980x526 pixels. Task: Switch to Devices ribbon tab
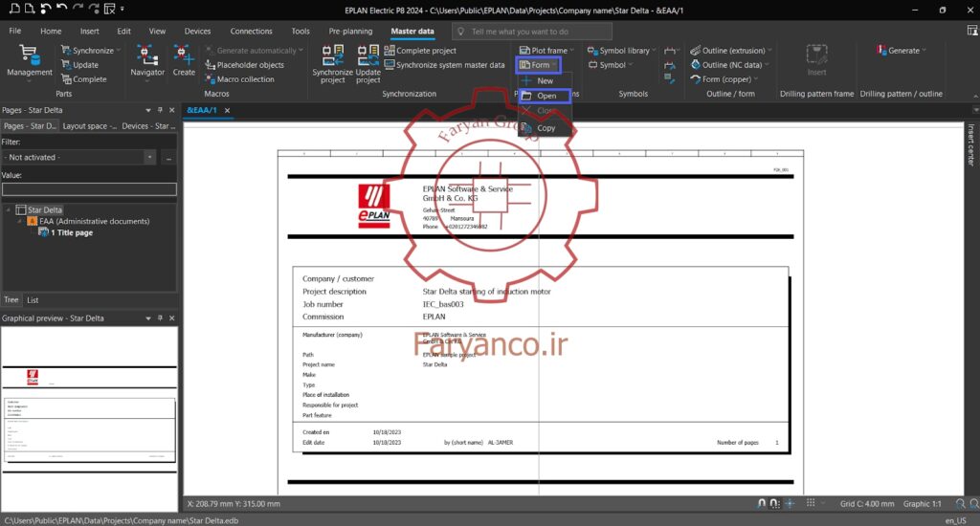[x=197, y=32]
